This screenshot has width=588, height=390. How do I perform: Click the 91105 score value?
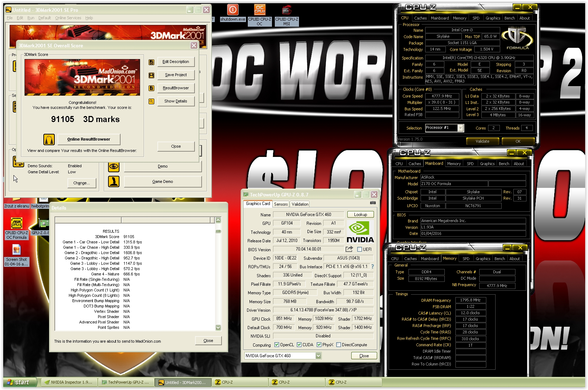63,119
